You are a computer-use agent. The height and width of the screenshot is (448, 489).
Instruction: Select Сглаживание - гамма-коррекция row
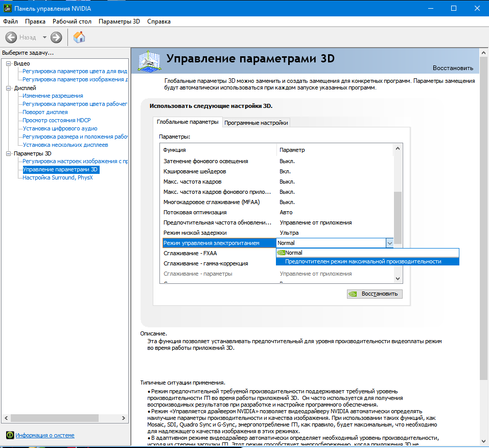pos(219,263)
